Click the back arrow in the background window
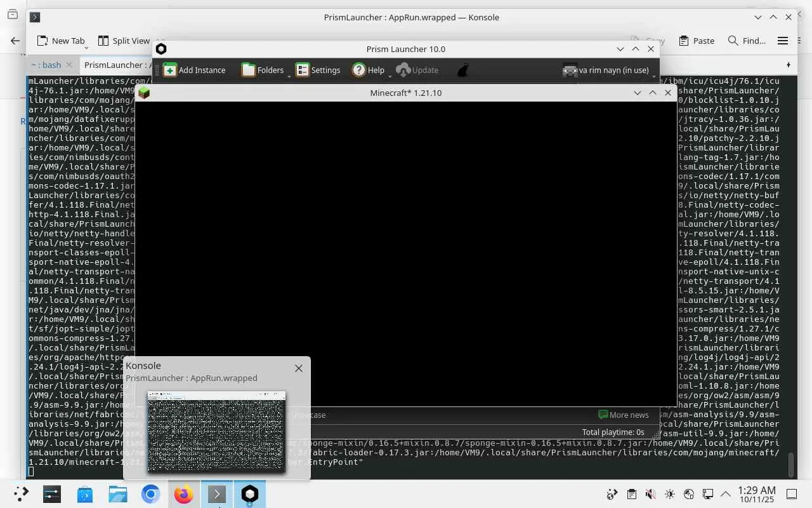This screenshot has height=508, width=812. [x=15, y=41]
